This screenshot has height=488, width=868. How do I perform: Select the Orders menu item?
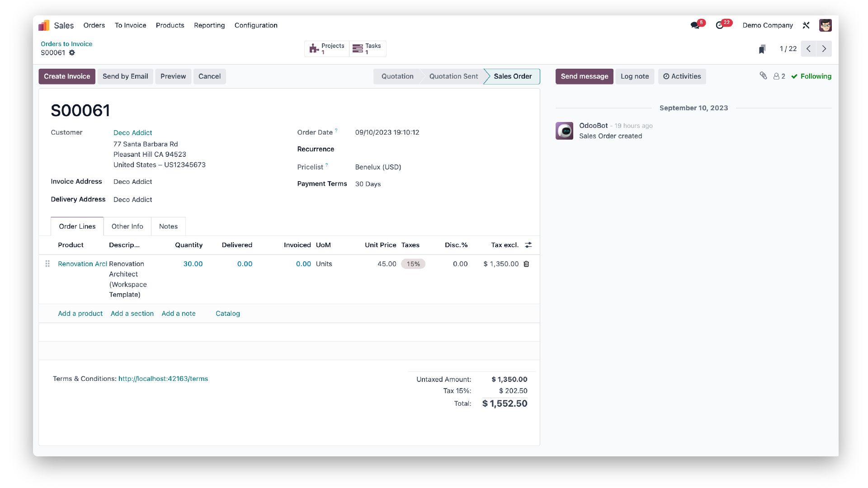tap(94, 25)
